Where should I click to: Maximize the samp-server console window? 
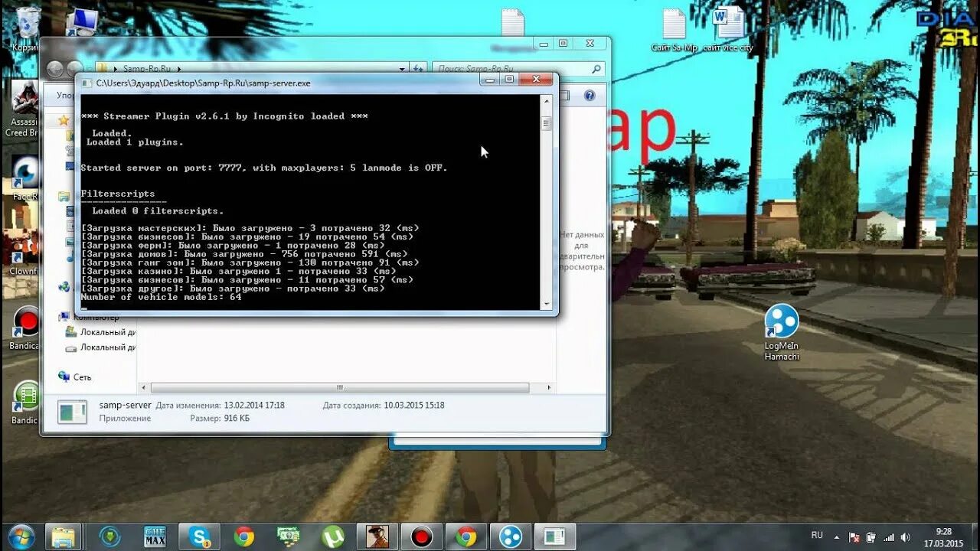click(x=509, y=79)
